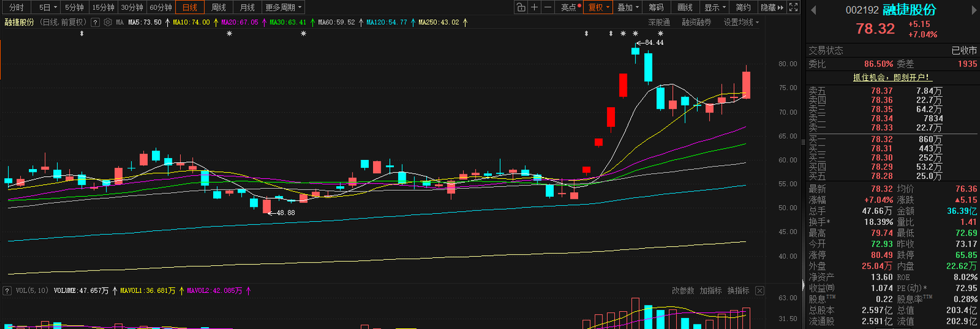Switch to 周线 weekly chart
The height and width of the screenshot is (329, 980).
point(218,8)
